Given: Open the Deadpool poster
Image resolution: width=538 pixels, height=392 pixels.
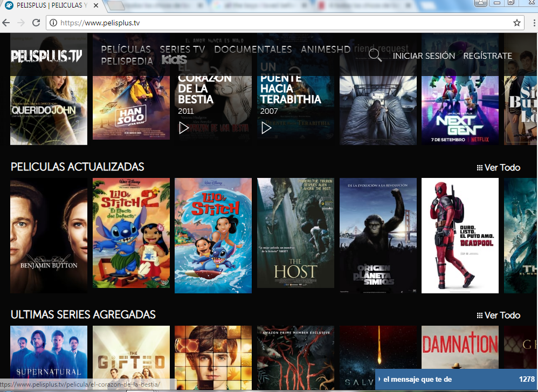Looking at the screenshot, I should pyautogui.click(x=460, y=236).
